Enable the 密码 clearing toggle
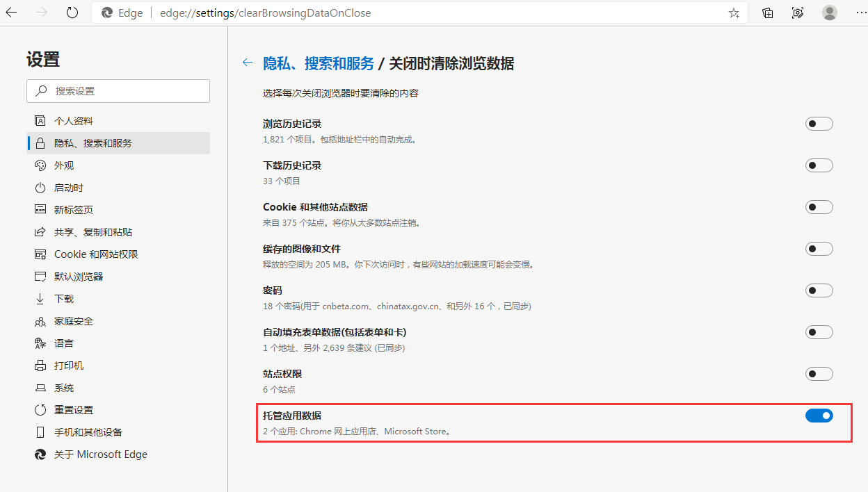The width and height of the screenshot is (868, 492). pos(819,290)
